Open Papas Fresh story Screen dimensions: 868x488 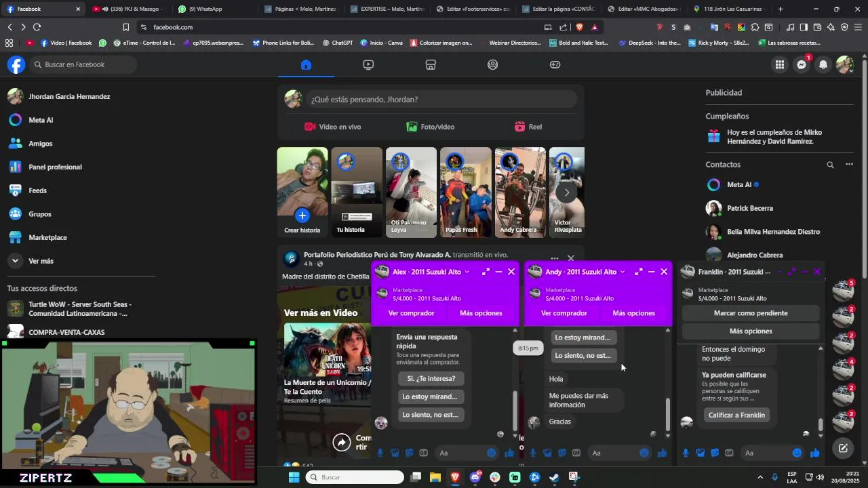pos(465,192)
